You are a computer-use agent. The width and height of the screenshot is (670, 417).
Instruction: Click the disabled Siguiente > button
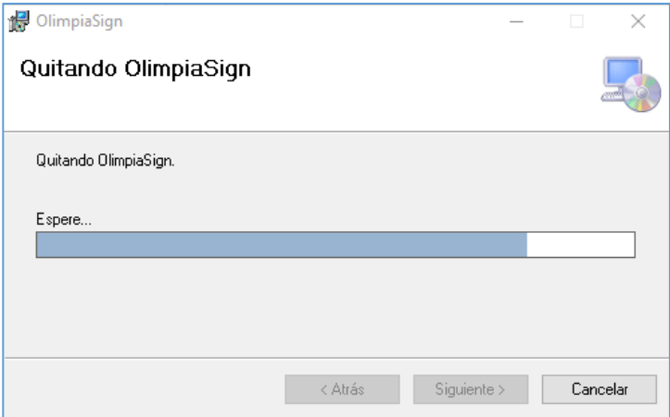point(470,389)
